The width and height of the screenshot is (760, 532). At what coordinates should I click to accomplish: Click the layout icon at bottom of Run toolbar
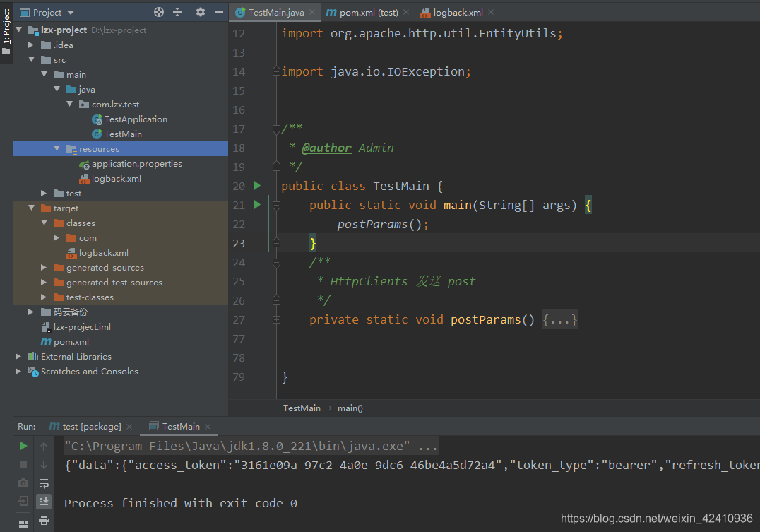[23, 524]
